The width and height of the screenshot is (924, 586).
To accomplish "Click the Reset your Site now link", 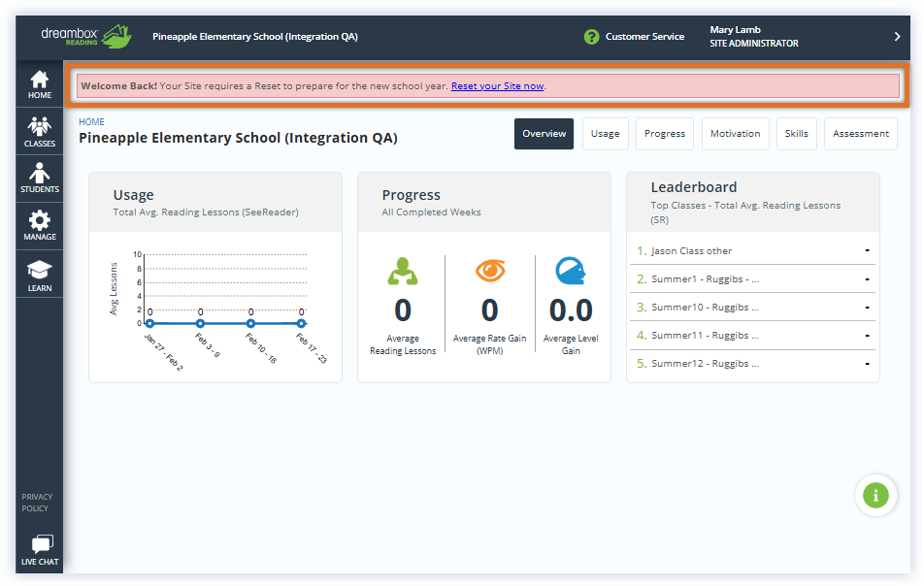I will [497, 86].
